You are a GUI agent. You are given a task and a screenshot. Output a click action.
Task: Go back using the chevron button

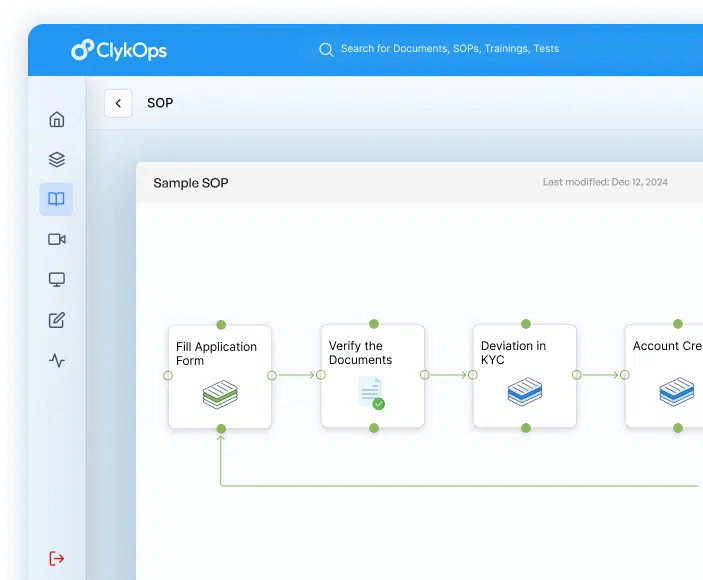pos(118,103)
